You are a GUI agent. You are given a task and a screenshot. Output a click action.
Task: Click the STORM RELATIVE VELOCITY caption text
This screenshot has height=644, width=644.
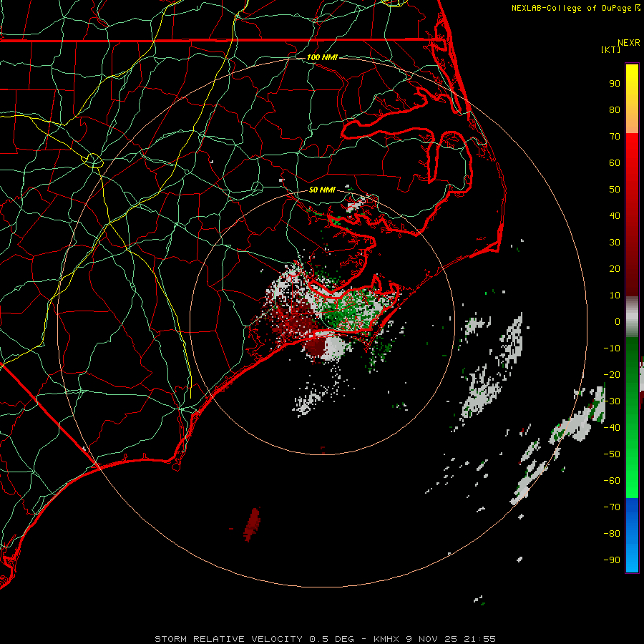tap(228, 639)
